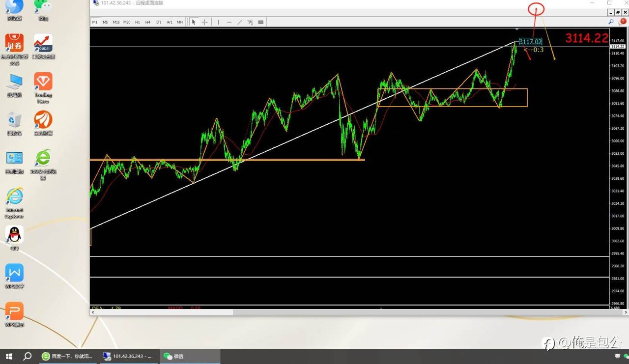Click the 2981.00 value on the price axis
Screen dimensions: 629x364
(x=617, y=279)
